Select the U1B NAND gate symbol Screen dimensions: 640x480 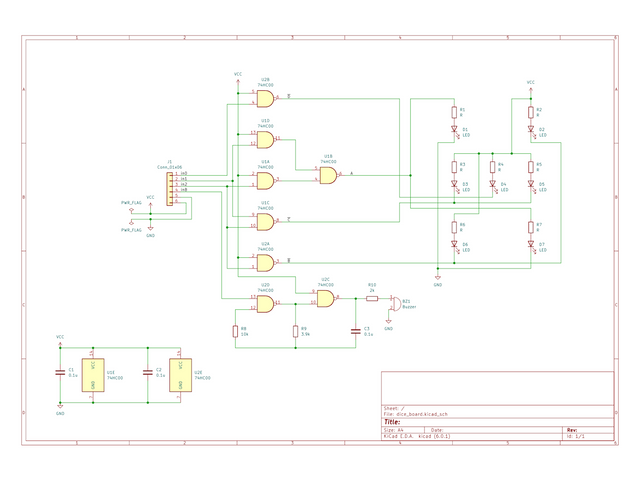pyautogui.click(x=327, y=175)
